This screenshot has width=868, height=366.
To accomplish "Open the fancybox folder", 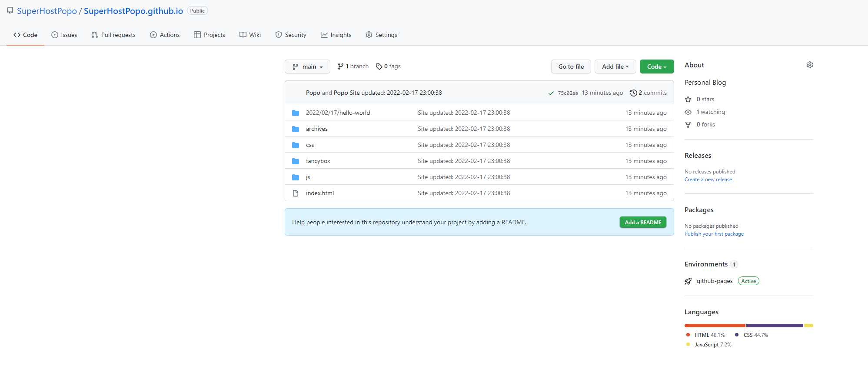I will pos(318,161).
